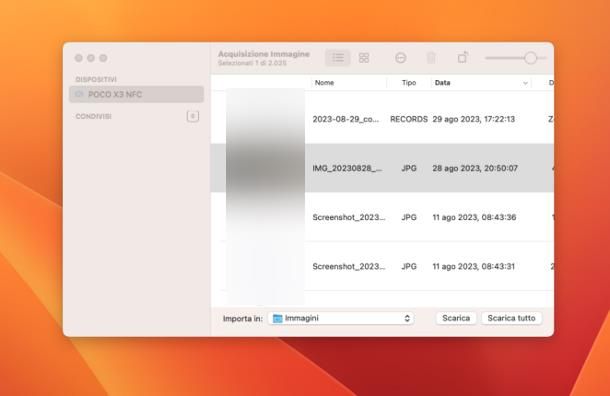Click the POCO X3 NFC device icon

(x=79, y=94)
